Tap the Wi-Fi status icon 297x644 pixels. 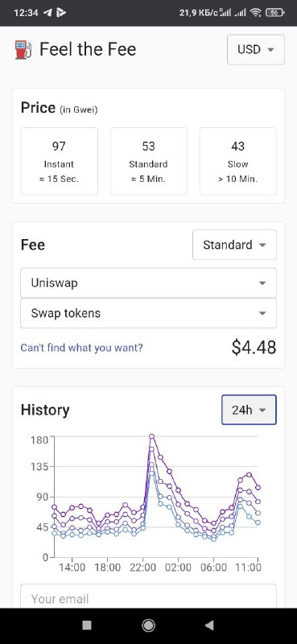(256, 13)
